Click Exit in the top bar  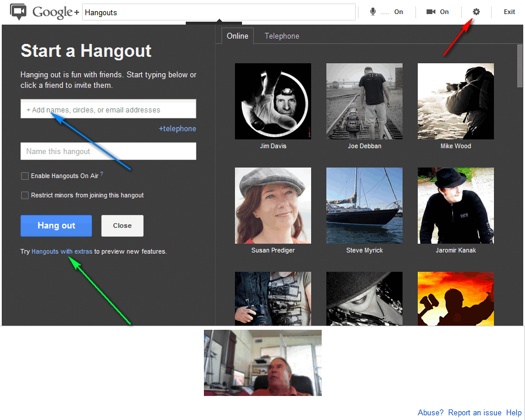click(509, 12)
